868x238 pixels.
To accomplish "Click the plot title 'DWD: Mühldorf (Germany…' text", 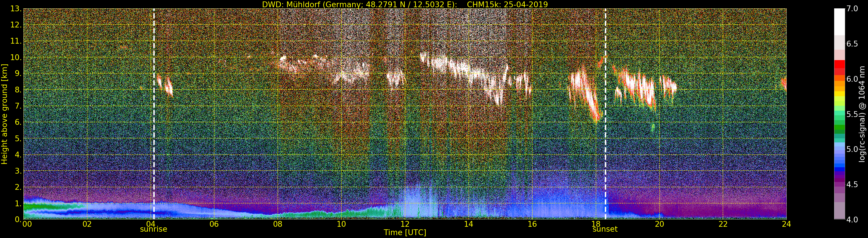I will point(405,4).
